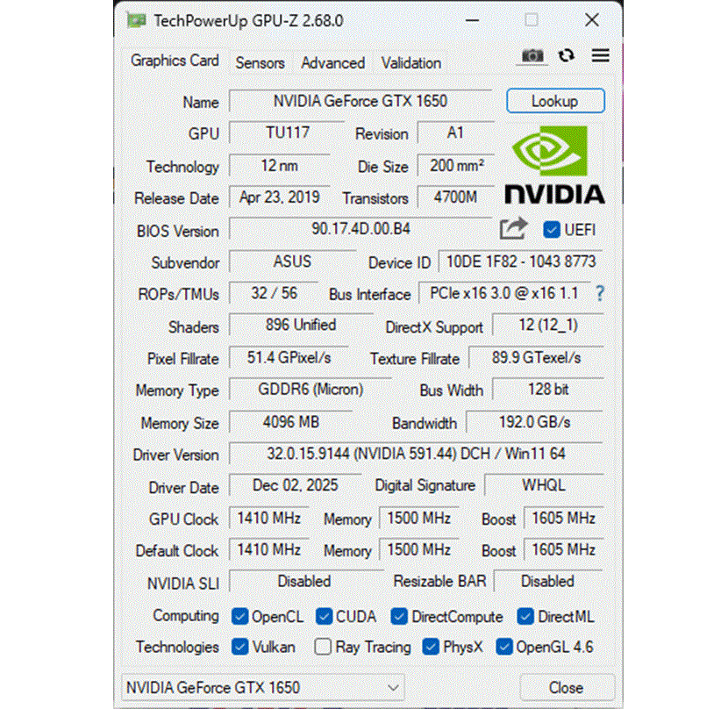Screen dimensions: 728x709
Task: Click the refresh icon in the toolbar
Action: pyautogui.click(x=566, y=56)
